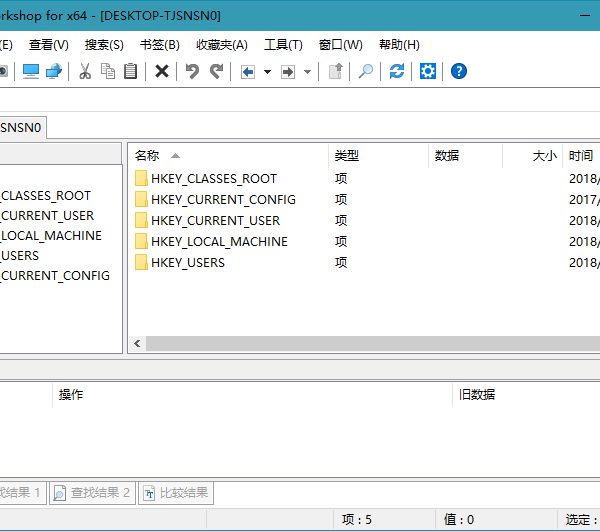Click the Help question mark icon
600x531 pixels.
tap(459, 71)
